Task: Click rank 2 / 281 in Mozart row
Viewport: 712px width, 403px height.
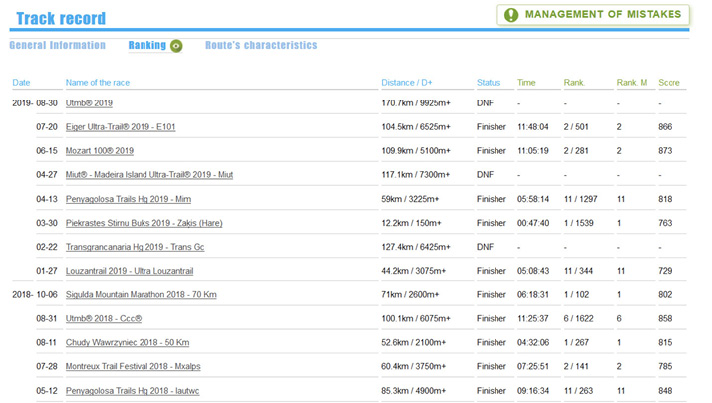Action: (576, 151)
